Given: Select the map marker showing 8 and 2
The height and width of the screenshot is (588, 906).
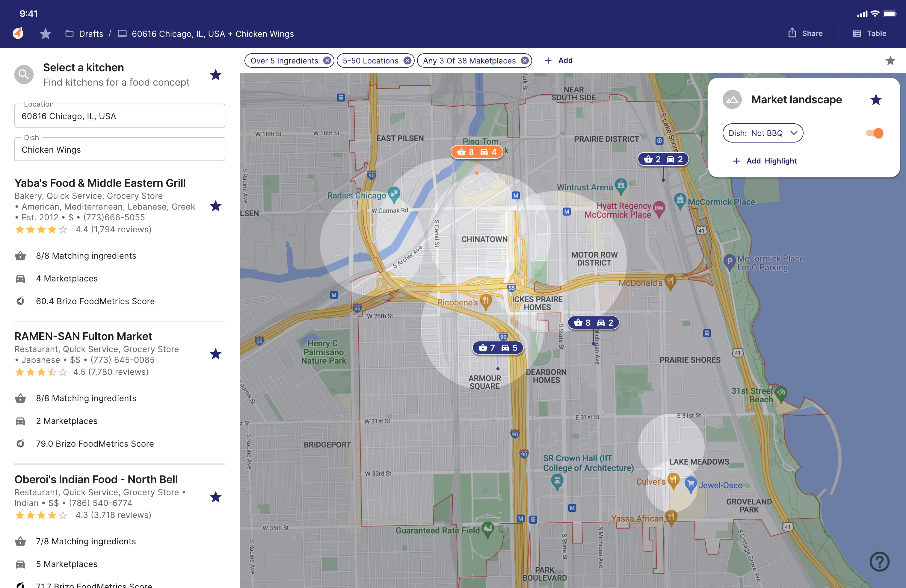Looking at the screenshot, I should tap(593, 322).
